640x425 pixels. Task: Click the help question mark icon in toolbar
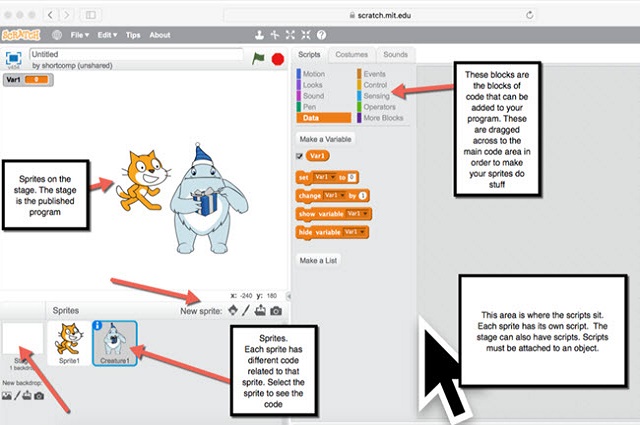(321, 35)
